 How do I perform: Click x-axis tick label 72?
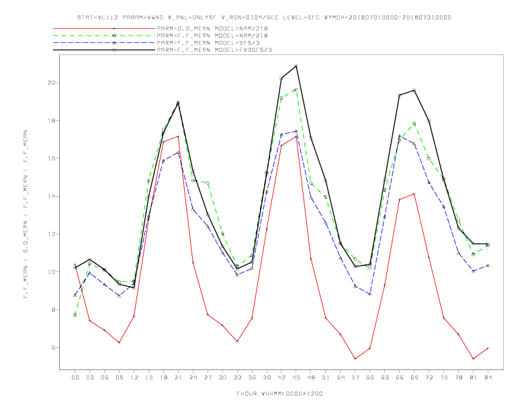coord(429,377)
